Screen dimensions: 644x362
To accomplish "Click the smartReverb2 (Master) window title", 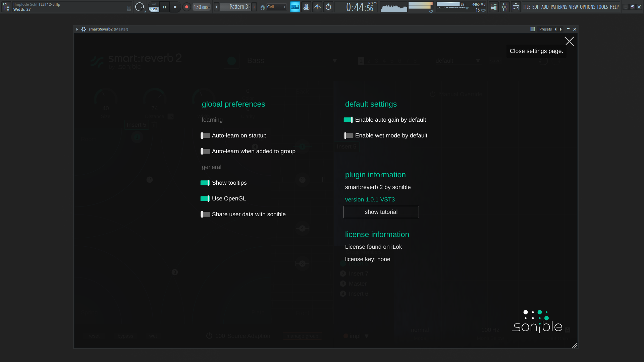I will coord(108,29).
